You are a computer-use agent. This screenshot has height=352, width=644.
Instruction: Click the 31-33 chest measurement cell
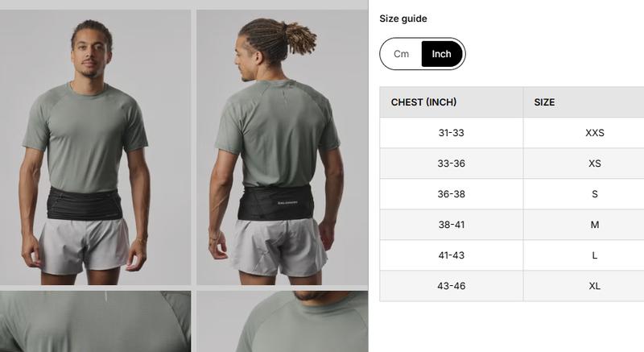[x=452, y=133]
